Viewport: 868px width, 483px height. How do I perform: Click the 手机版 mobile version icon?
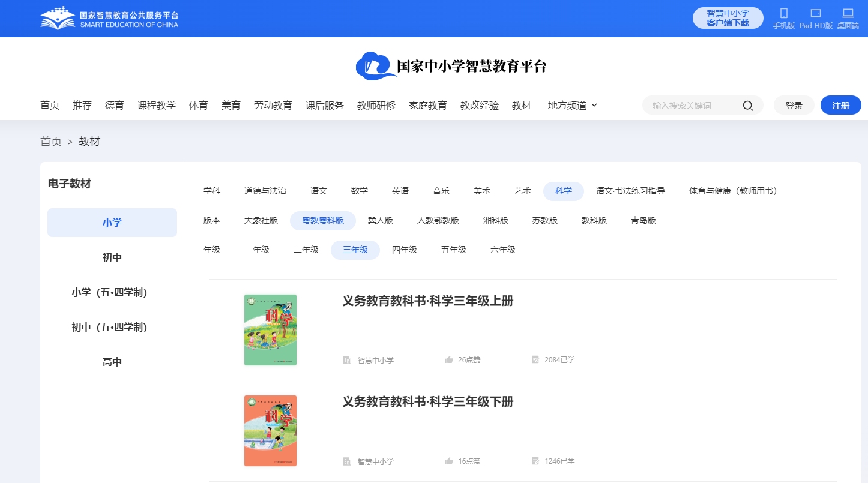point(783,14)
